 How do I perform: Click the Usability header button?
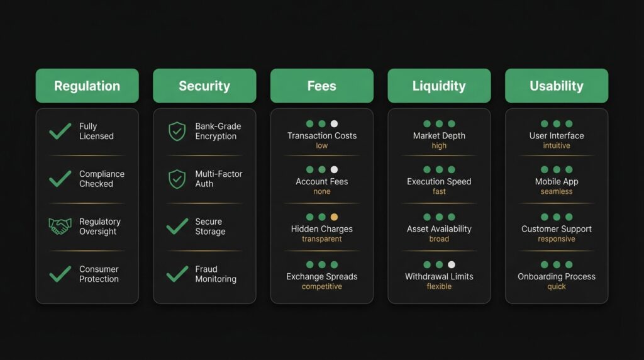coord(557,86)
